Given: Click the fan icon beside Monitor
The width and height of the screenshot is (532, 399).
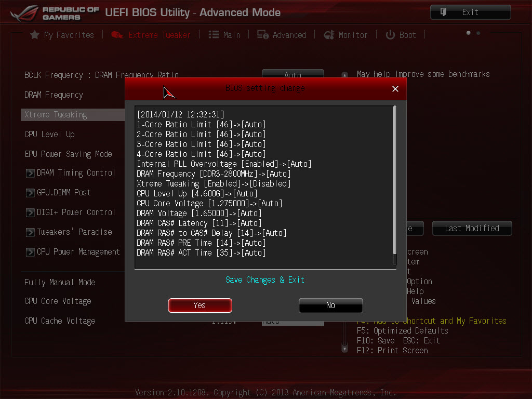Looking at the screenshot, I should (x=329, y=35).
